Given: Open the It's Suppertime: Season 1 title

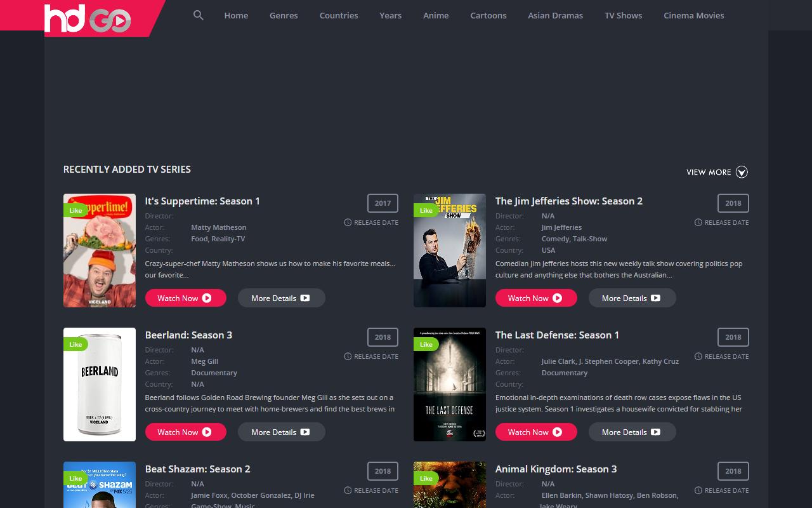Looking at the screenshot, I should 202,201.
